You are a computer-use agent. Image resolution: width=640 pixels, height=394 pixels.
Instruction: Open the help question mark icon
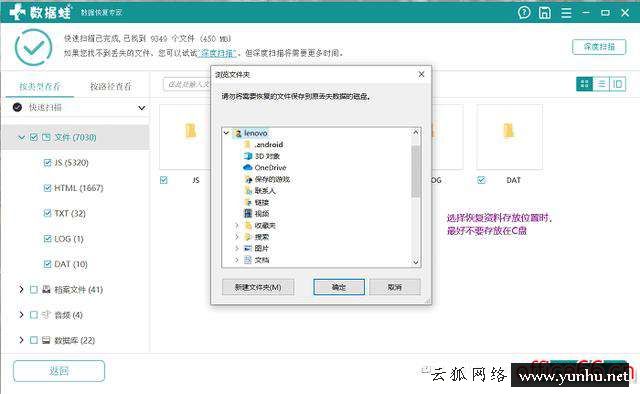pos(524,13)
